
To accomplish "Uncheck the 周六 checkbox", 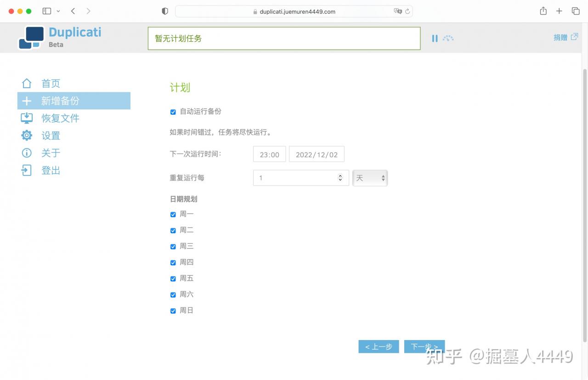I will [x=173, y=295].
